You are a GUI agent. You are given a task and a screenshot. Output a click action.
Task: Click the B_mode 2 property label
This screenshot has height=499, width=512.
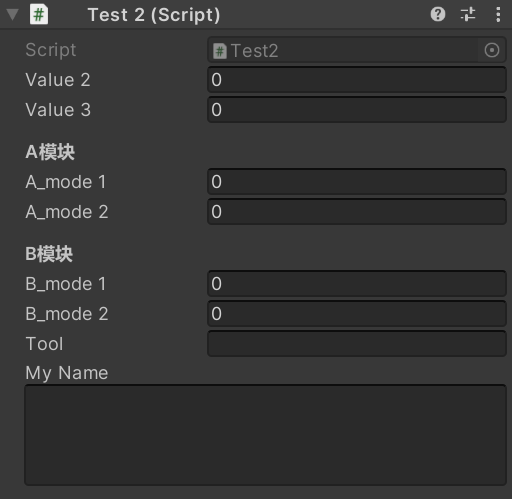coord(67,314)
